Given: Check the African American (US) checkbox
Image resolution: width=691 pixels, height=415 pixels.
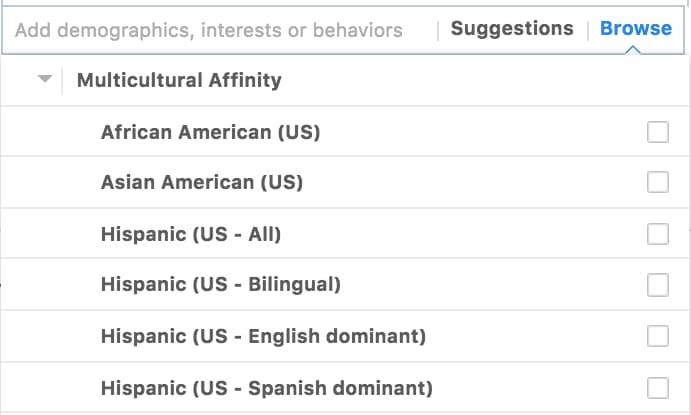Looking at the screenshot, I should point(658,132).
